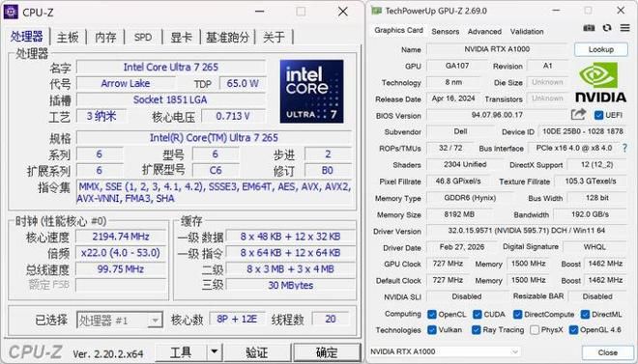Click the 99.75 MHz bus speed value
Screen dimensions: 638x364
(x=121, y=269)
